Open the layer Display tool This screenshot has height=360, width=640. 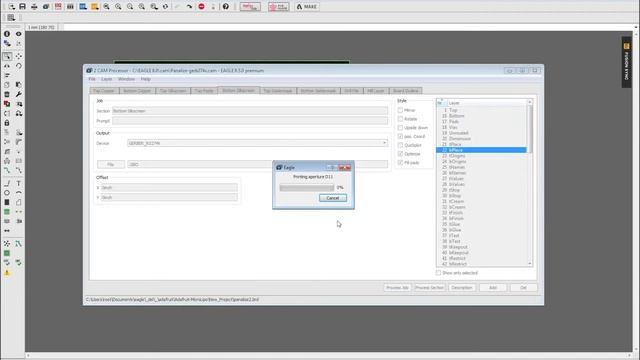click(7, 43)
